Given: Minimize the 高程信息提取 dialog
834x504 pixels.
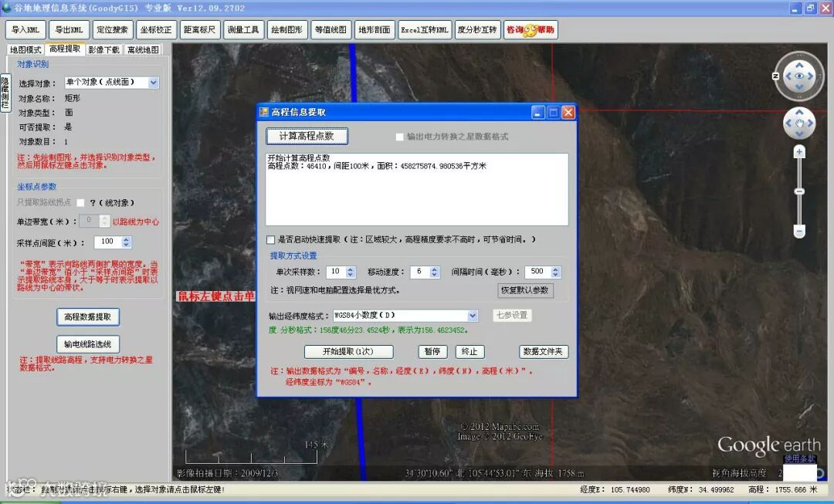Looking at the screenshot, I should pyautogui.click(x=537, y=112).
